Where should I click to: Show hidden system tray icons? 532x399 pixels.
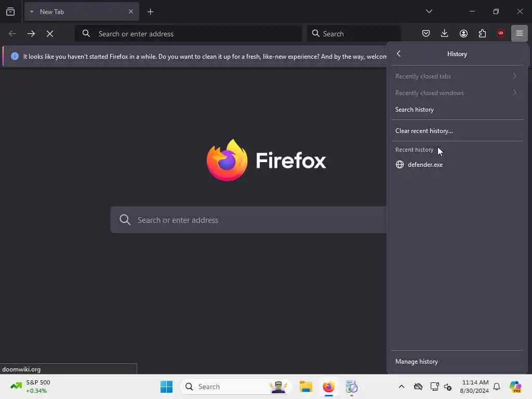coord(402,387)
